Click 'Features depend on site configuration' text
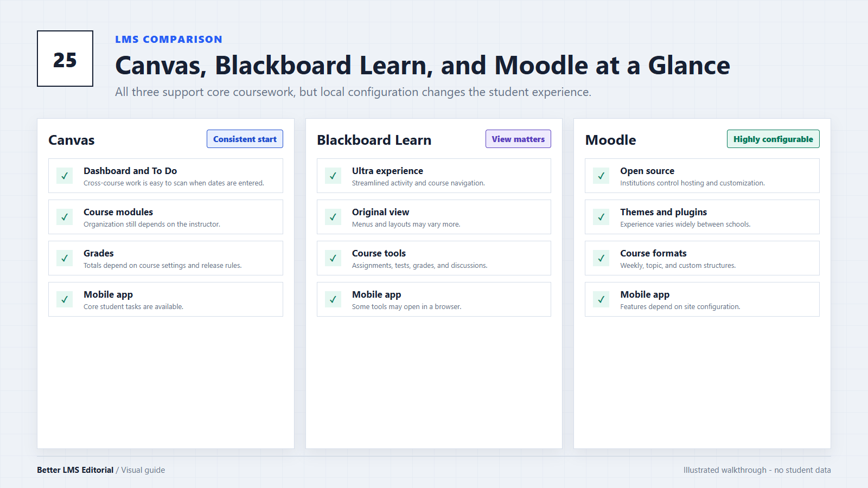The width and height of the screenshot is (868, 488). tap(680, 307)
